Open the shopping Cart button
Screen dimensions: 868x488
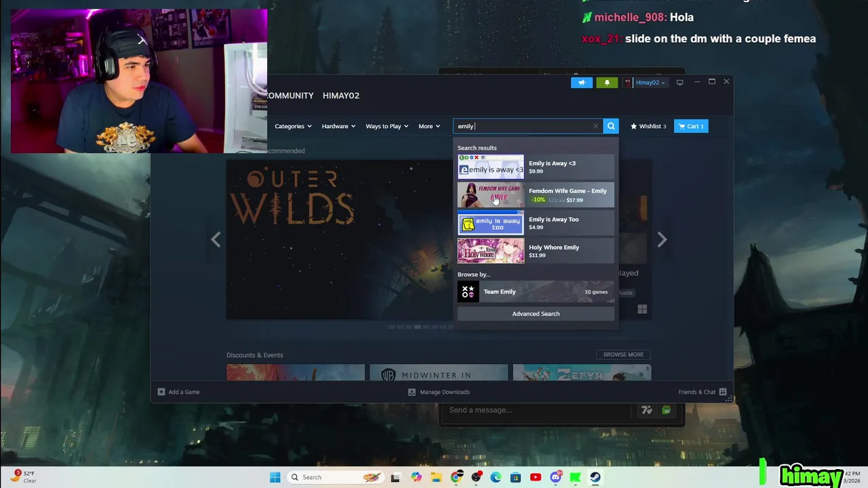[691, 126]
